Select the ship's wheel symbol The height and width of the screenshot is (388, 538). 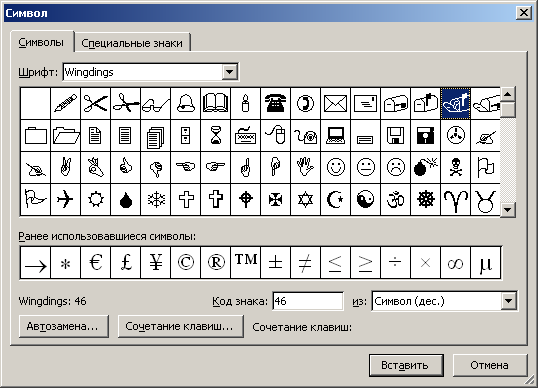tap(426, 199)
